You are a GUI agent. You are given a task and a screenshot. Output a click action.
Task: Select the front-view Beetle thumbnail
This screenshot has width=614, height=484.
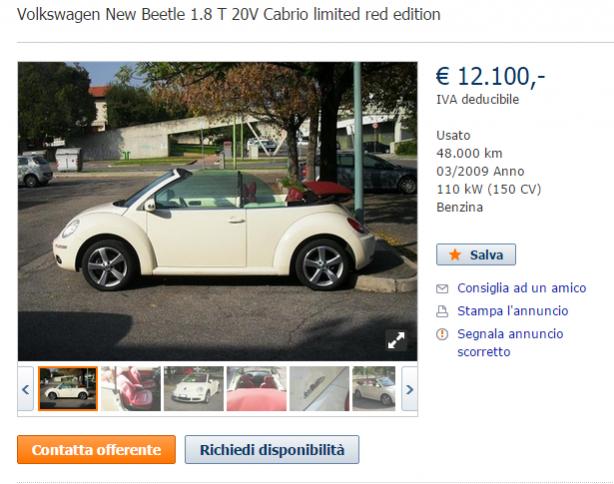[194, 388]
